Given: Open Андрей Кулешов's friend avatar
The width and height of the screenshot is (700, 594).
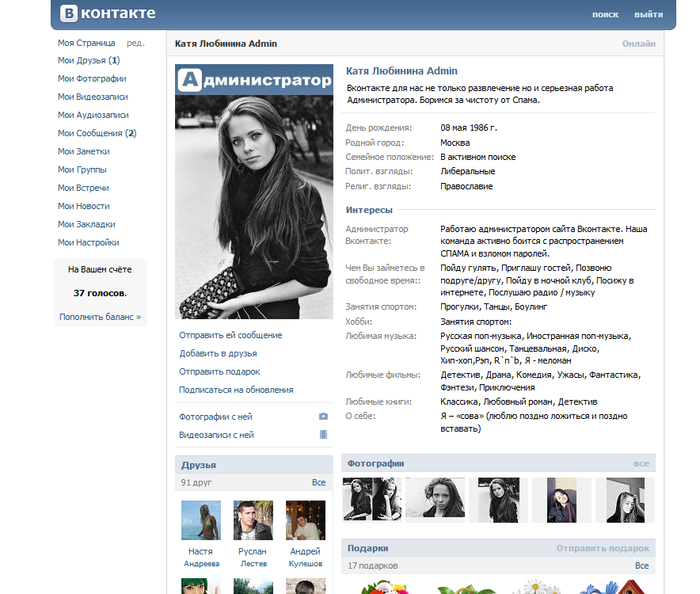Looking at the screenshot, I should [306, 520].
